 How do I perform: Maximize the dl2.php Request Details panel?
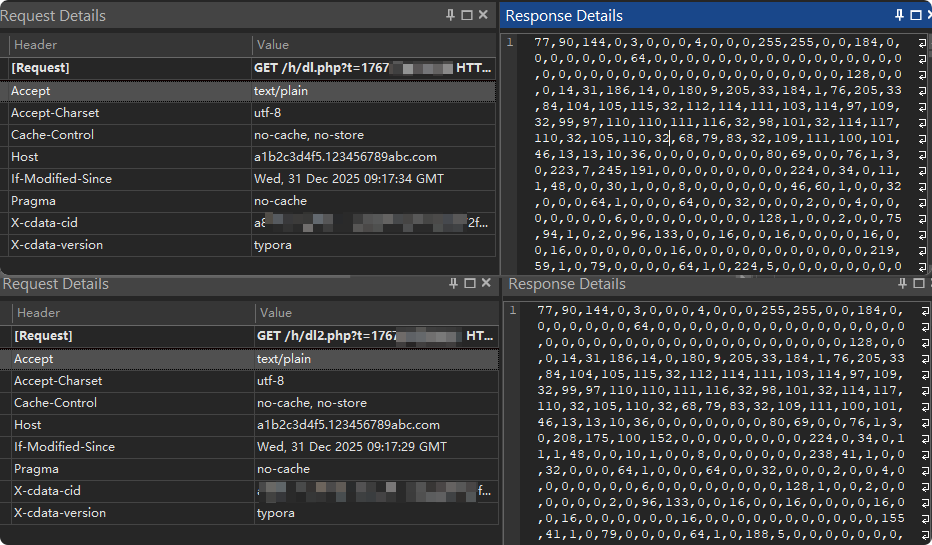469,284
